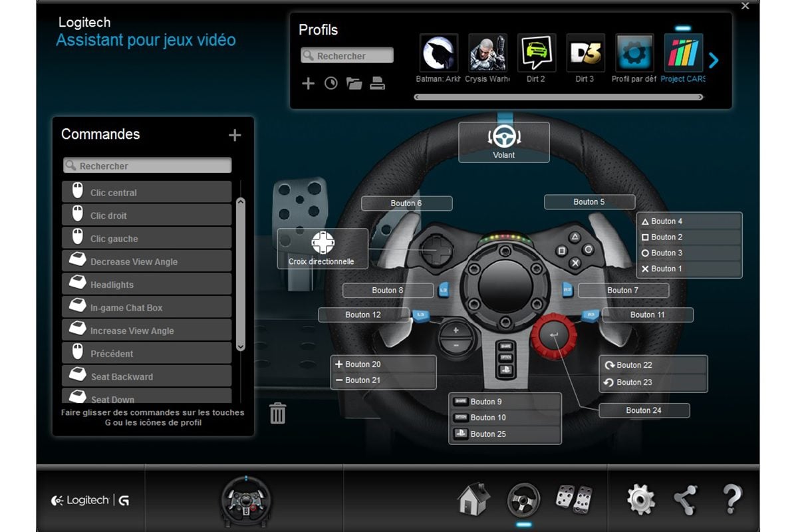Select the Bouton 23 rotate entry
The image size is (798, 532).
[653, 382]
